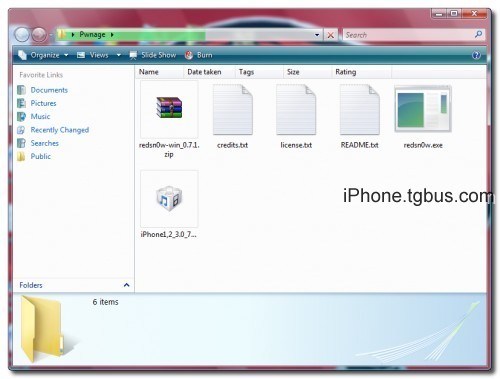Open the Pictures favorite link
This screenshot has width=500, height=379.
point(43,103)
